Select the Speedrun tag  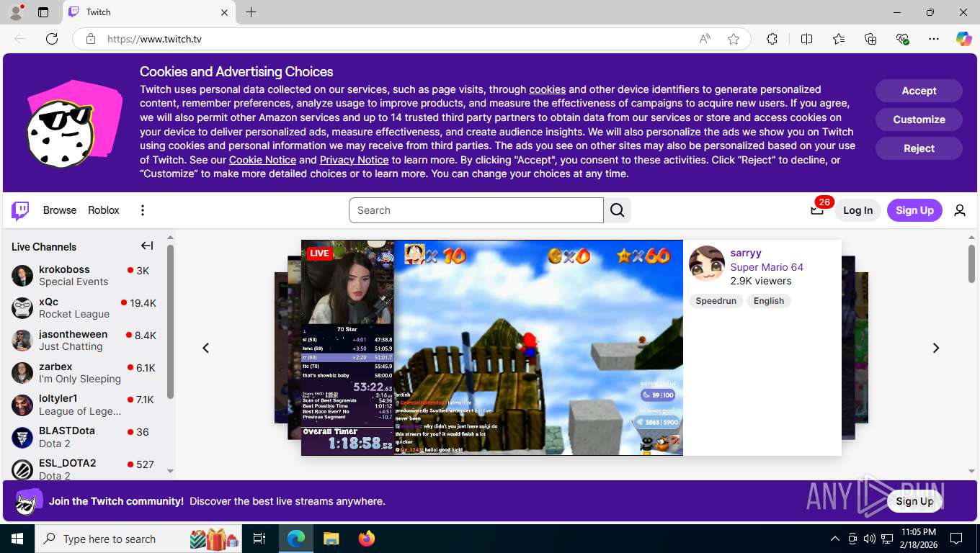(716, 301)
